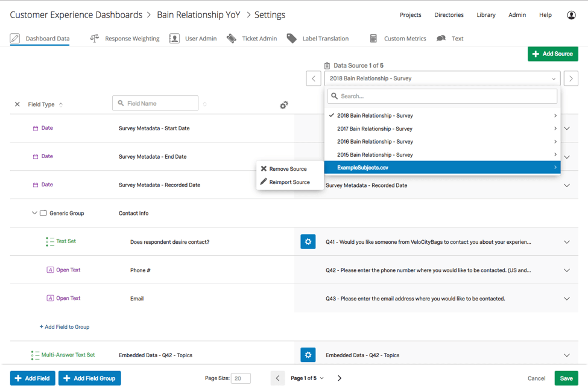Click magnifier icon in source search box
The width and height of the screenshot is (588, 391).
click(335, 96)
